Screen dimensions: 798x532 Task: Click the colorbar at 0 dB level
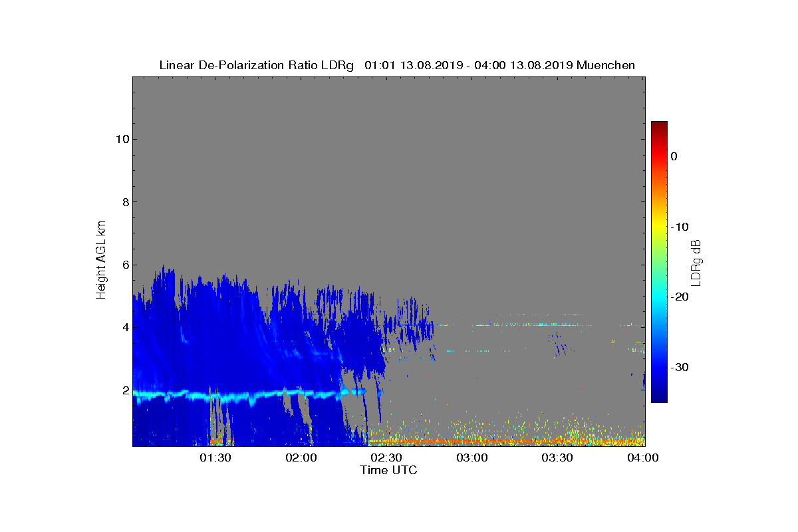tap(659, 156)
